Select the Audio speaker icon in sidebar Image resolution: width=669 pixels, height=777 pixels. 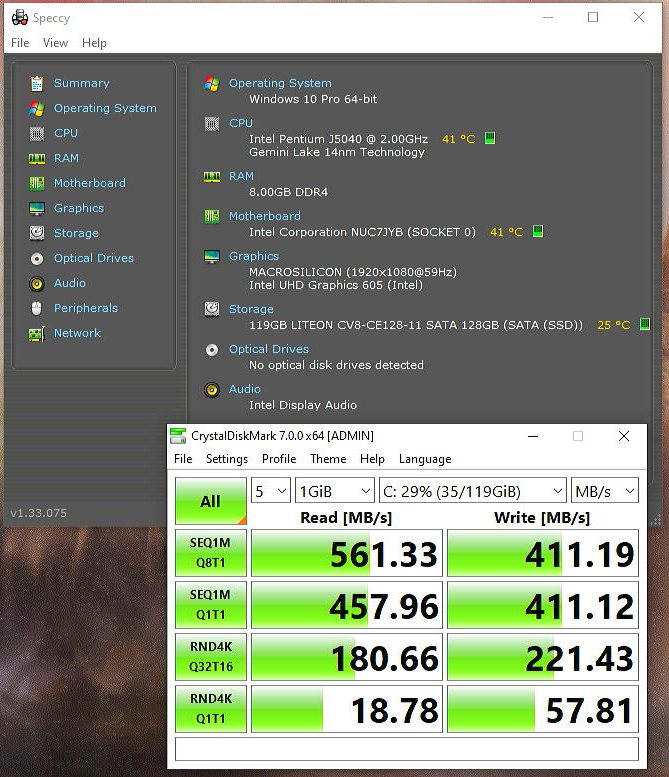(x=37, y=283)
